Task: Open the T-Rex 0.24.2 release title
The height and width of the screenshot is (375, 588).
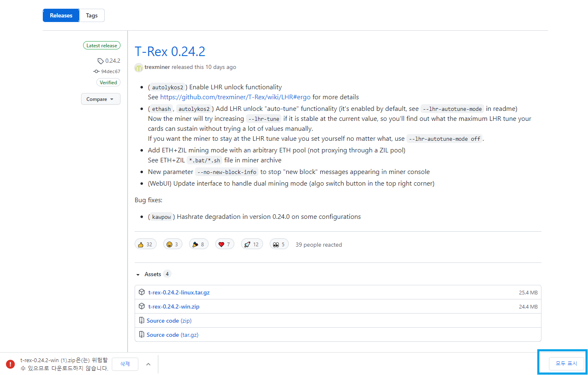Action: 170,51
